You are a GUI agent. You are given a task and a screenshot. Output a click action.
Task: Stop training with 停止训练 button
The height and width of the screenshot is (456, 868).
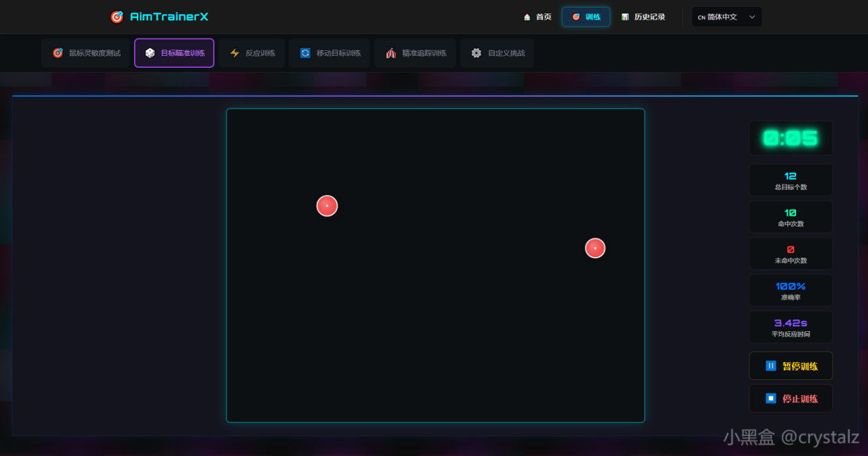click(791, 398)
